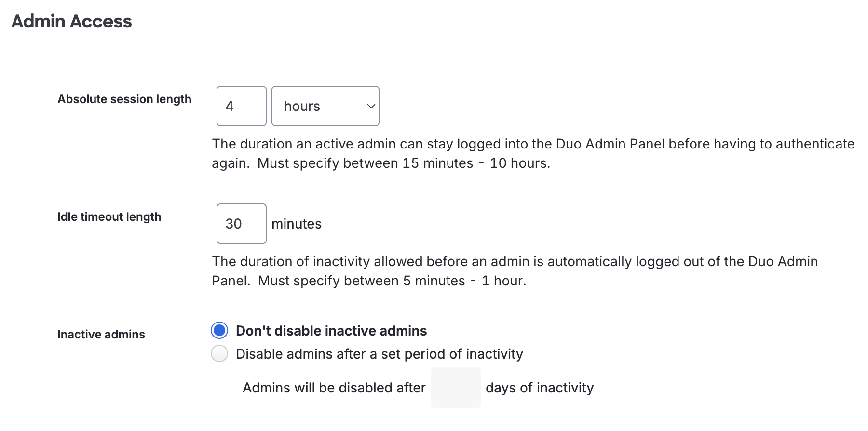Select the "Disable admins after a set period" option
Viewport: 868px width, 431px height.
pyautogui.click(x=219, y=353)
